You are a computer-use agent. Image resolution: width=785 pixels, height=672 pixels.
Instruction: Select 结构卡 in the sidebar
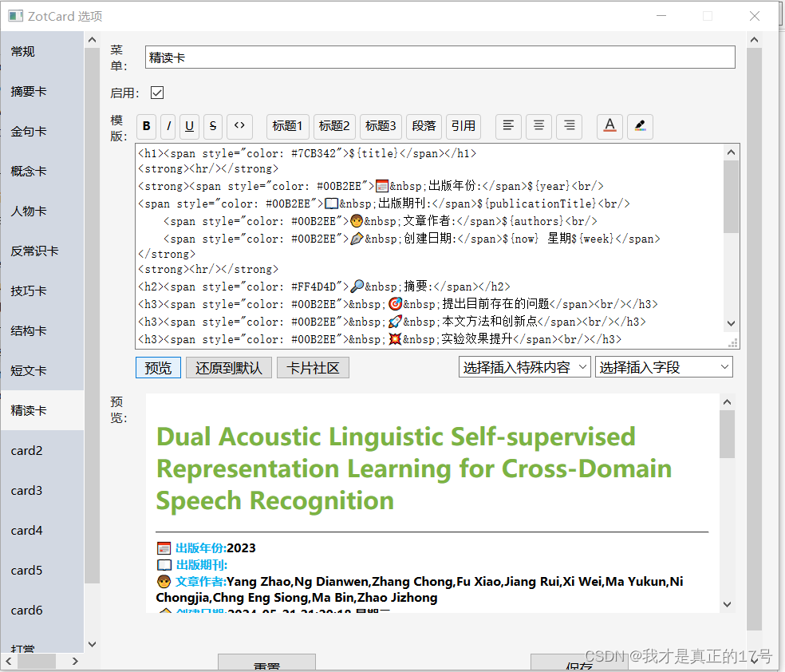point(42,330)
